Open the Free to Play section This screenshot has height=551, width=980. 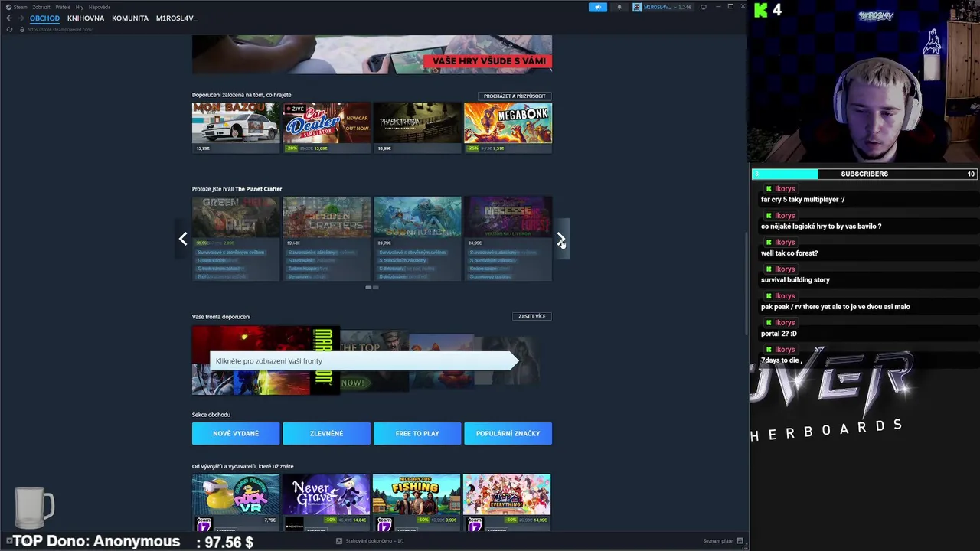(417, 433)
